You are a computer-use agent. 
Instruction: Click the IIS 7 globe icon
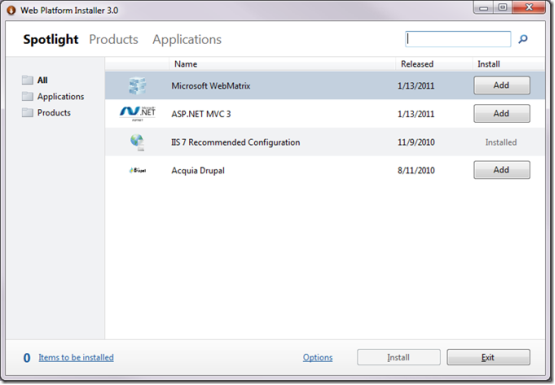(x=137, y=142)
